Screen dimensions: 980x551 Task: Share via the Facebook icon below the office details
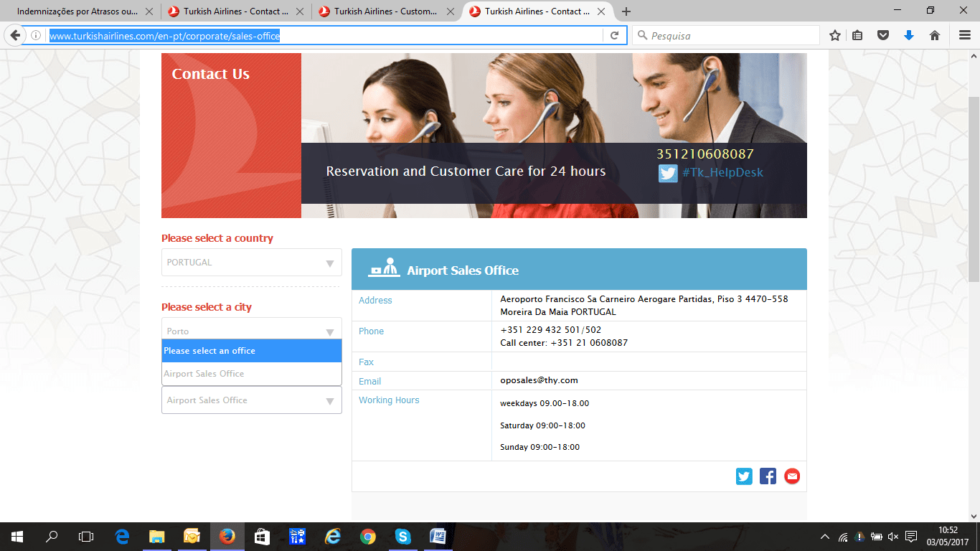point(768,476)
